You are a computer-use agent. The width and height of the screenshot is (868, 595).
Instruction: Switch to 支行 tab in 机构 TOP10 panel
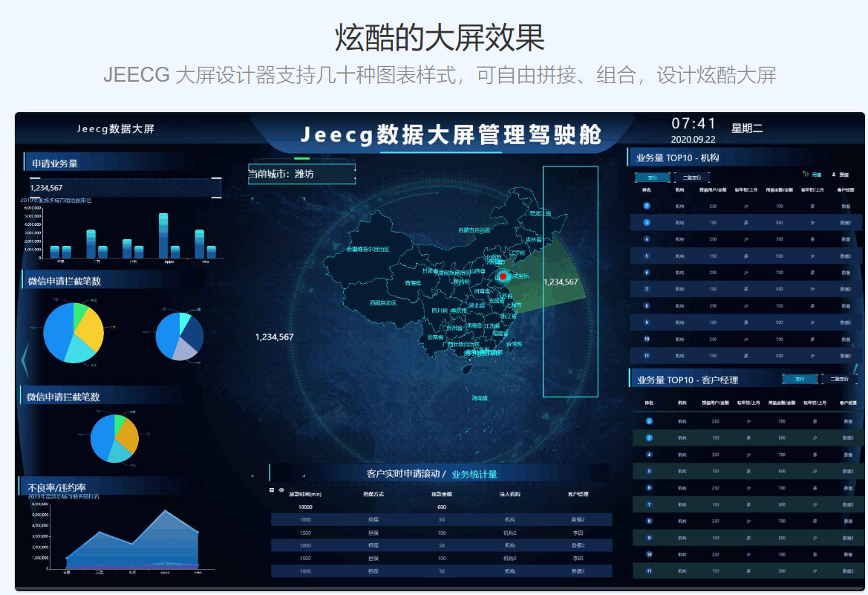point(652,178)
